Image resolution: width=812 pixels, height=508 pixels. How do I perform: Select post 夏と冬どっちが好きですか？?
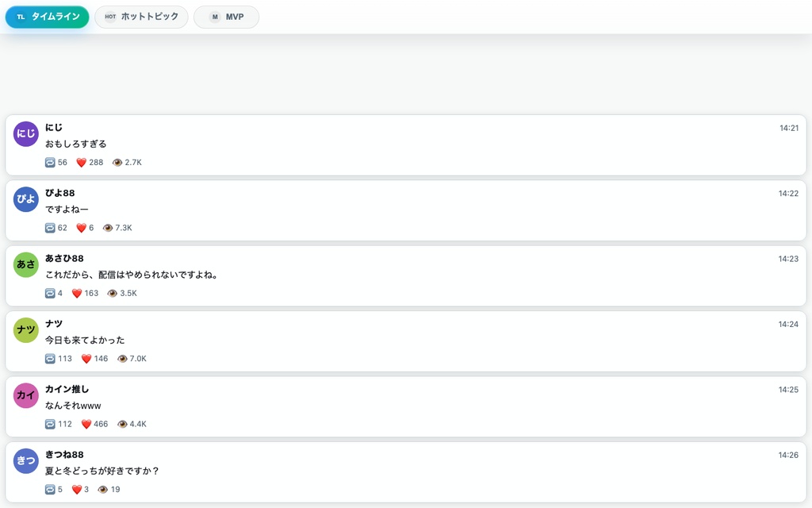point(102,471)
